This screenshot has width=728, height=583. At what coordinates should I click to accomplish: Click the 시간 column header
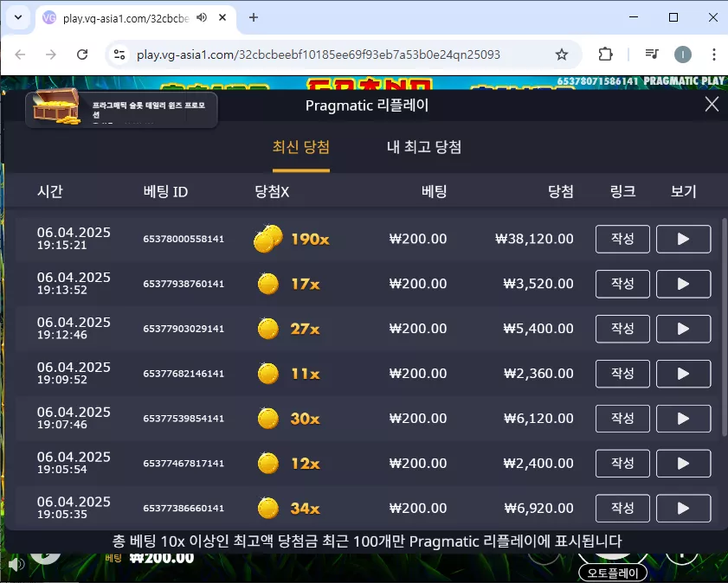[50, 191]
